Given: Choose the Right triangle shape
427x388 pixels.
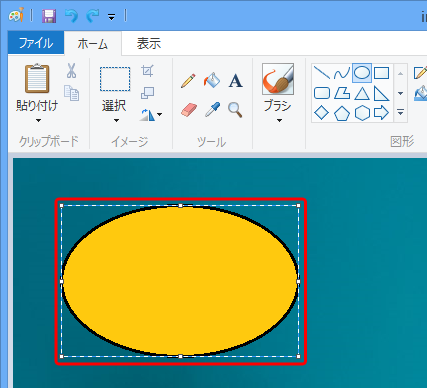Looking at the screenshot, I should (x=381, y=93).
